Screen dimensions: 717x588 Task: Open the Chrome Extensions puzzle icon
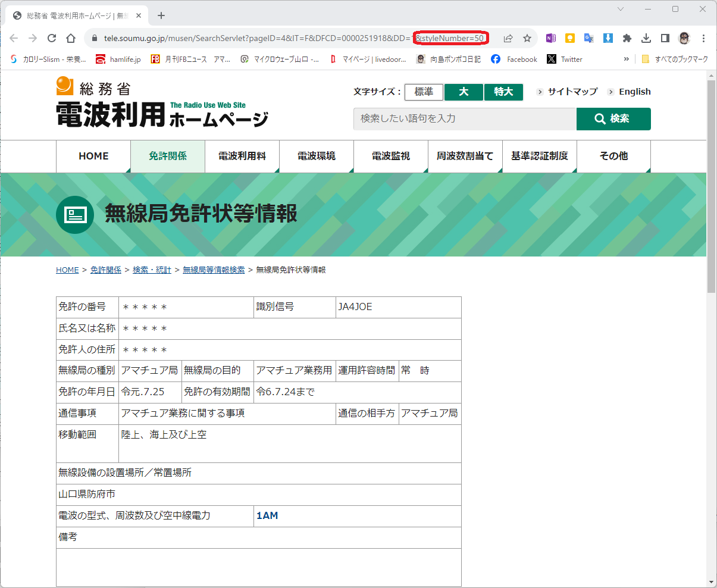tap(627, 37)
